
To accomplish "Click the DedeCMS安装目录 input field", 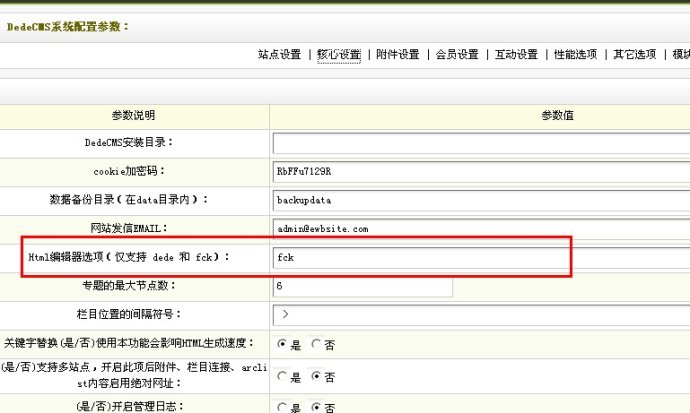I will point(480,143).
